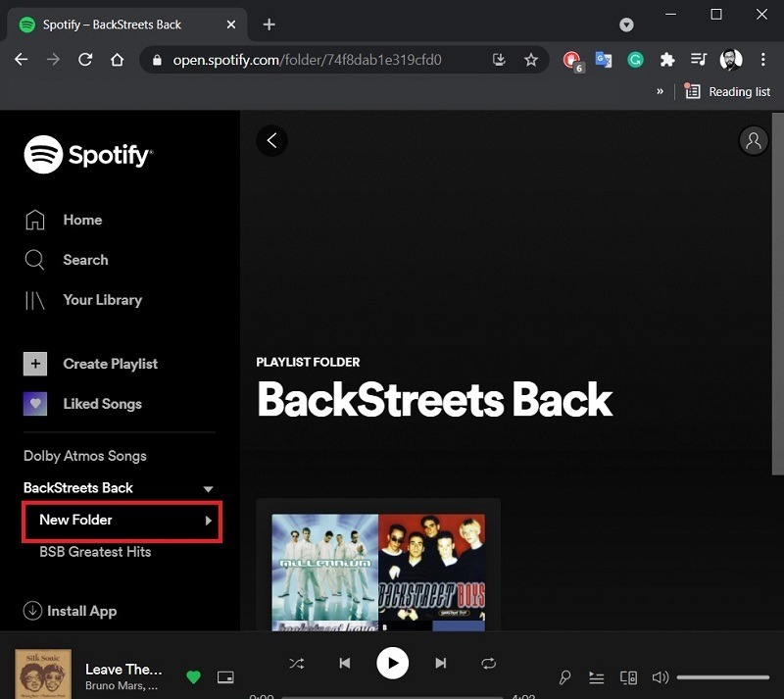Screen dimensions: 784x699
Task: Open the lyrics view microphone icon
Action: (564, 677)
